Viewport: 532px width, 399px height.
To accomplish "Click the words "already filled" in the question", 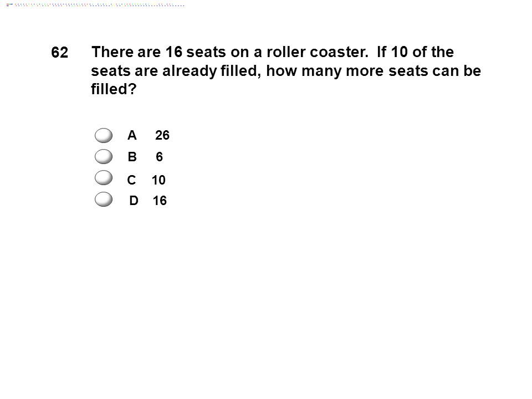I will (211, 71).
